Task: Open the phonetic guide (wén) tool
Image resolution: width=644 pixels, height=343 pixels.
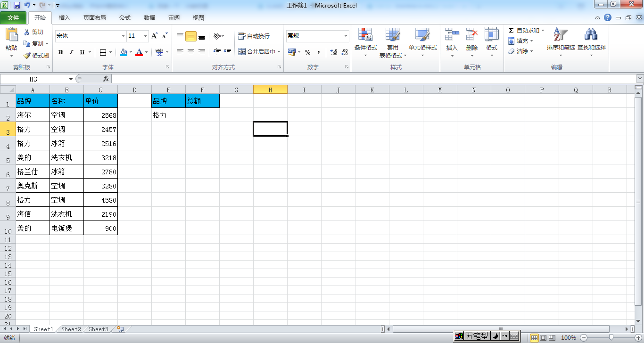Action: (159, 52)
